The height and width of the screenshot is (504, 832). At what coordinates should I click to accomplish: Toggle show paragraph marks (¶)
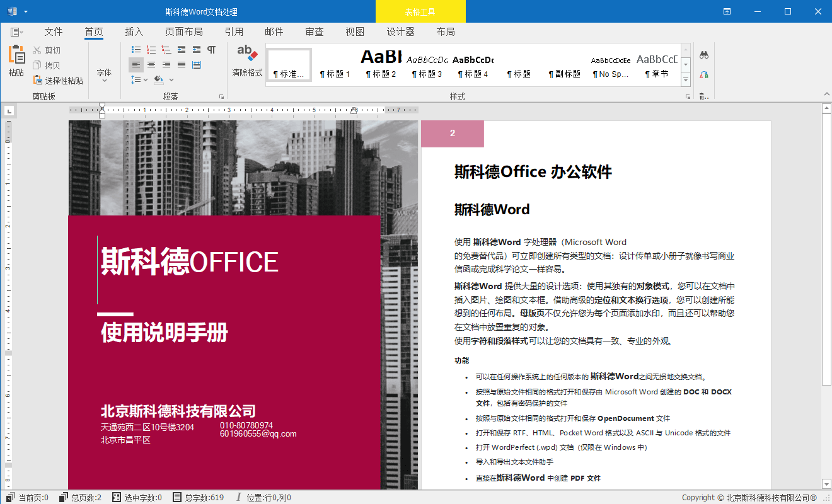(212, 50)
